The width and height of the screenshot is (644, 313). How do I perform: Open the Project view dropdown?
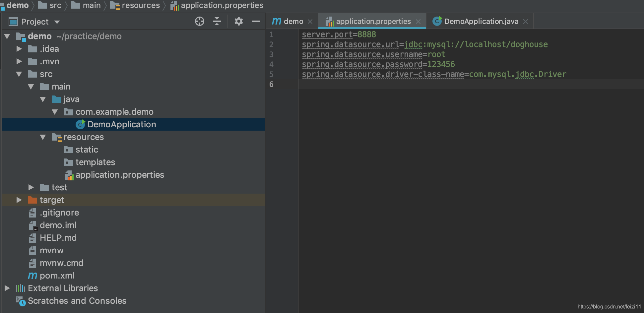[57, 22]
